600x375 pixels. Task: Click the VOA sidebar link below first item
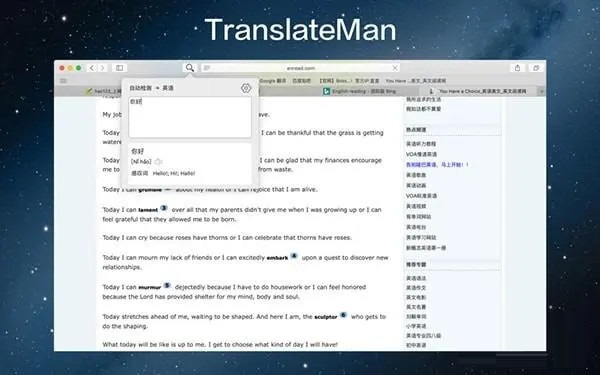[421, 154]
